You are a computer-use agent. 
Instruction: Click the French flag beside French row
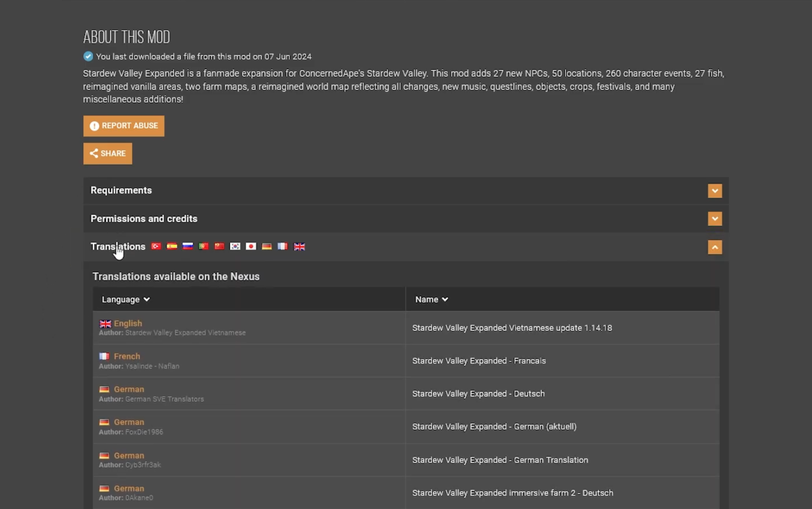coord(104,356)
